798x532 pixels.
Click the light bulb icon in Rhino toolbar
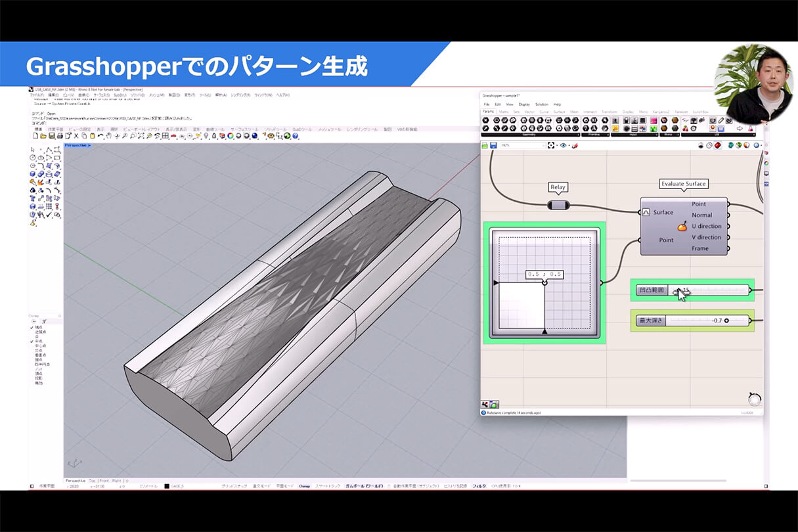[206, 135]
